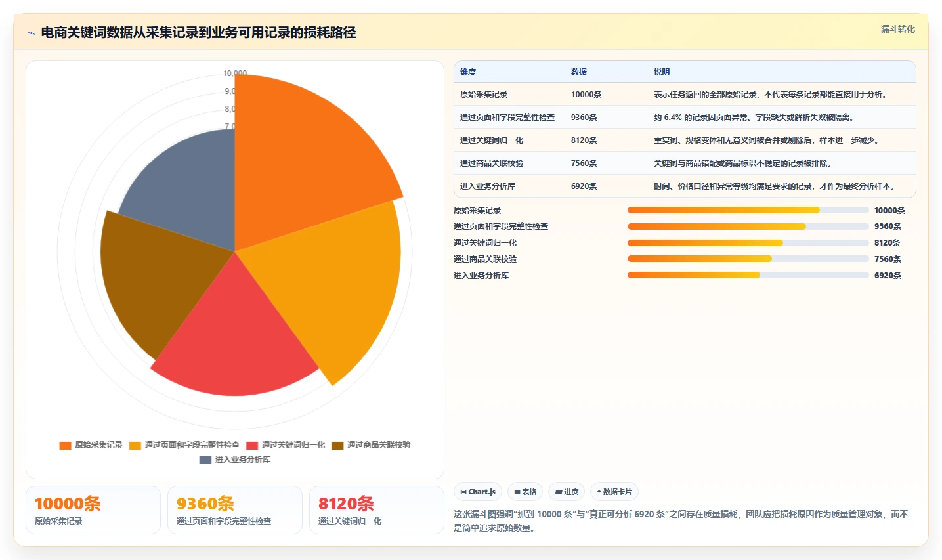Toggle legend swatch for 通过商品关联校验

coord(337,445)
